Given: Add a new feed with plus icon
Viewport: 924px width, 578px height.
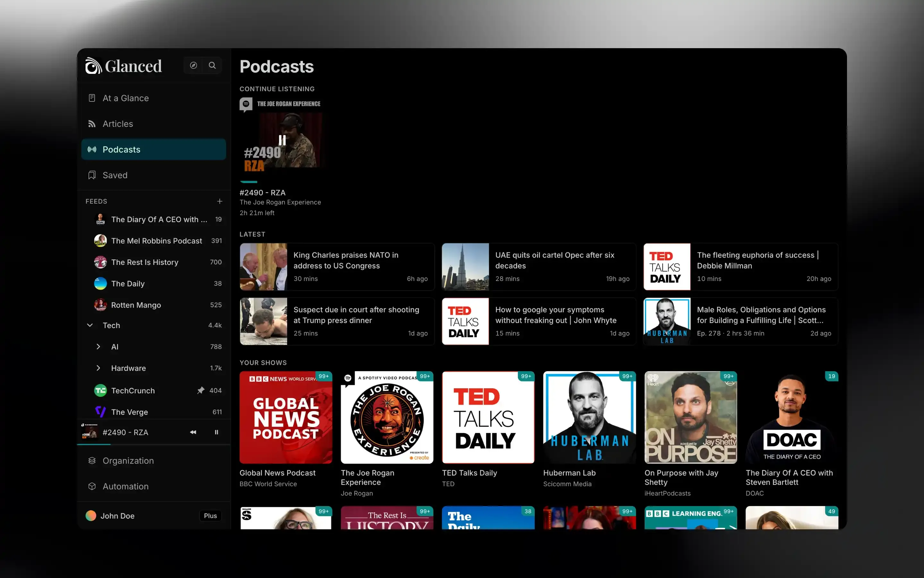Looking at the screenshot, I should coord(219,201).
